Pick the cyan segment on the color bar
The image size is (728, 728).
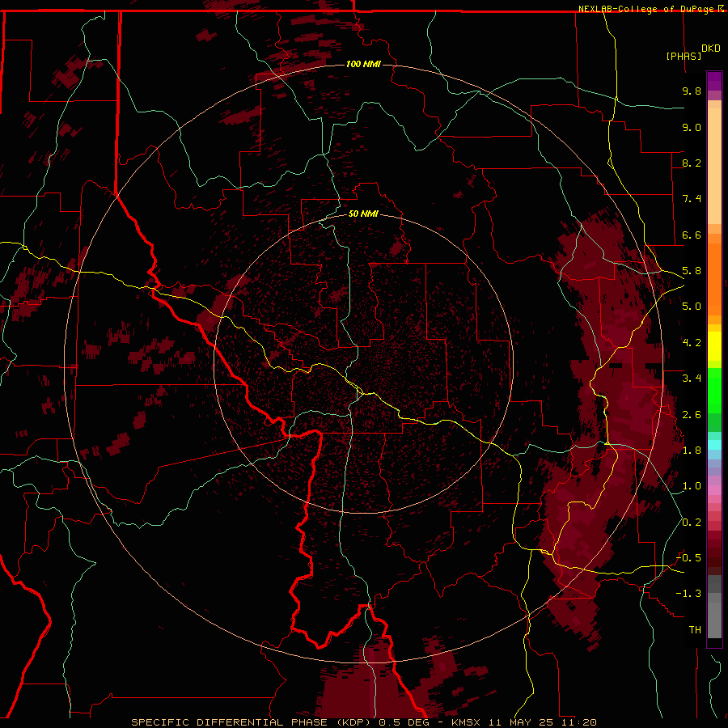coord(714,445)
